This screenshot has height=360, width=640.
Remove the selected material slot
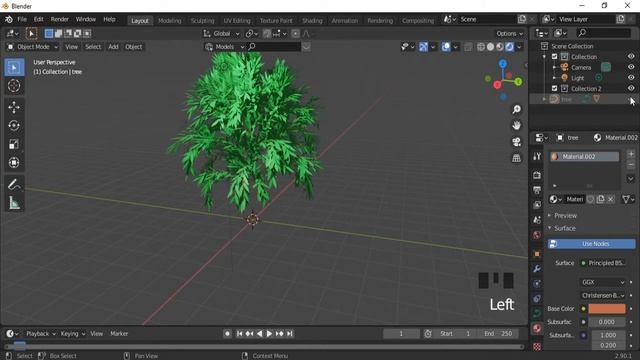coord(631,165)
